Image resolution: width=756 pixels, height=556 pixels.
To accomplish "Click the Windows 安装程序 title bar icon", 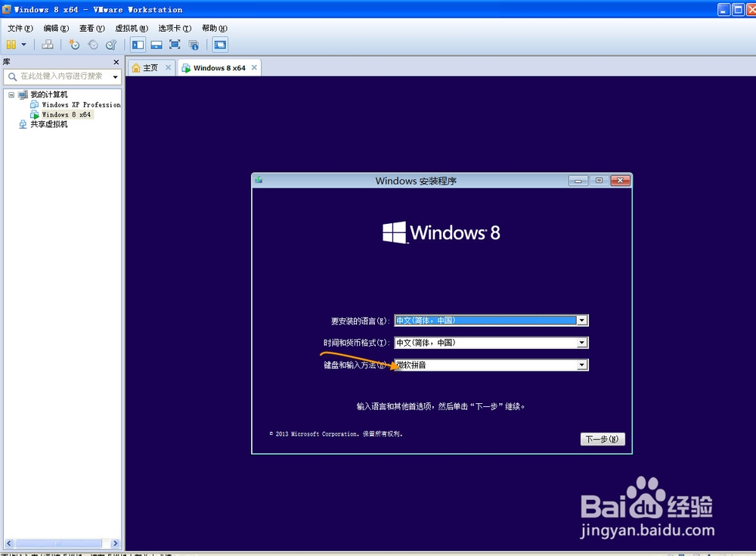I will [x=259, y=180].
